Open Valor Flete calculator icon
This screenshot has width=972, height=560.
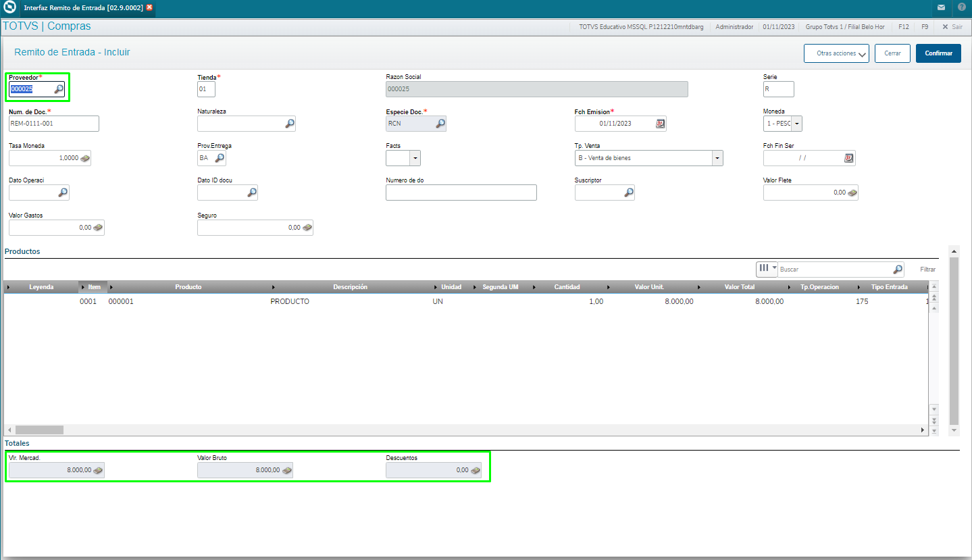point(852,193)
